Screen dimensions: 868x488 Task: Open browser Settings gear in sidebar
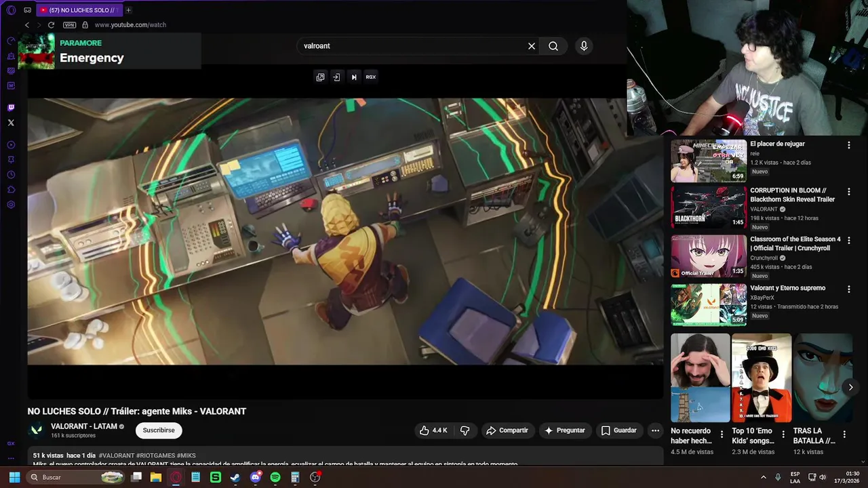(11, 205)
